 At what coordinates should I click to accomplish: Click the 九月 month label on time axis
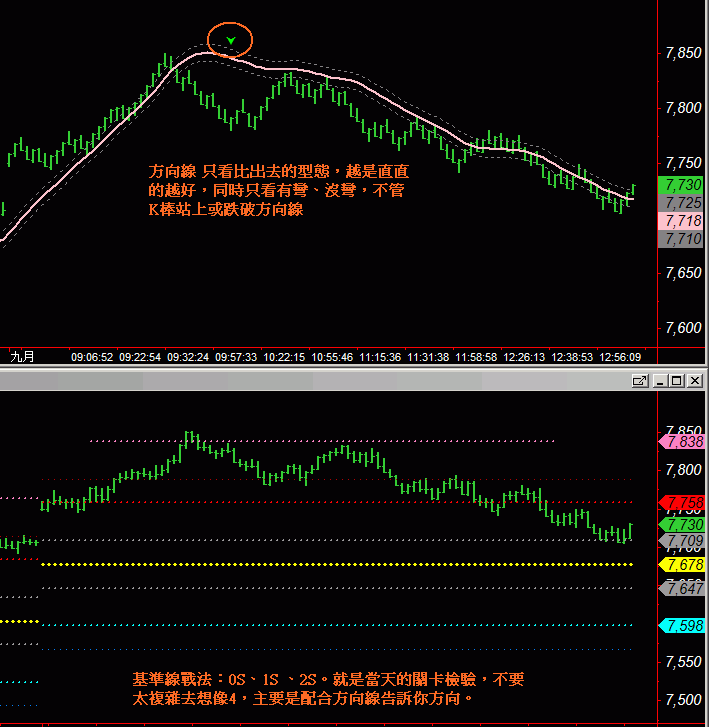22,357
